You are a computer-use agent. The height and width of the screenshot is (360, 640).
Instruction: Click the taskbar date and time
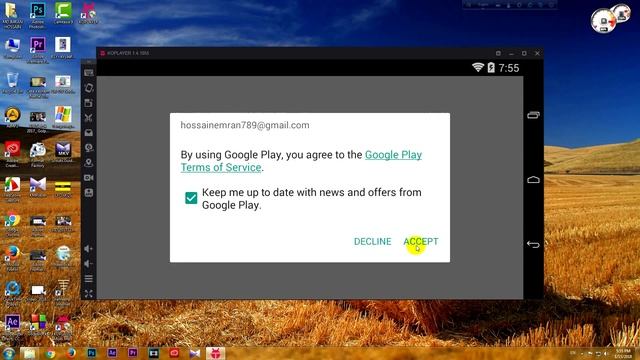click(623, 354)
